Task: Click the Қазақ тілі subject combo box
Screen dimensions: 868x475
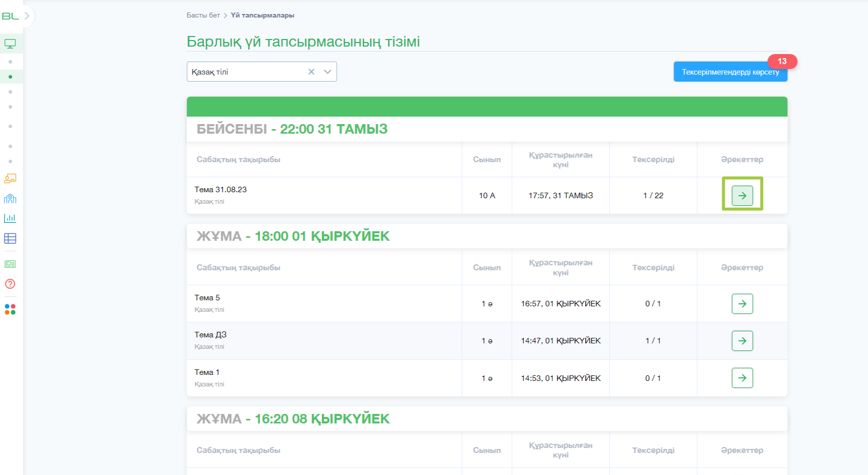Action: point(262,72)
